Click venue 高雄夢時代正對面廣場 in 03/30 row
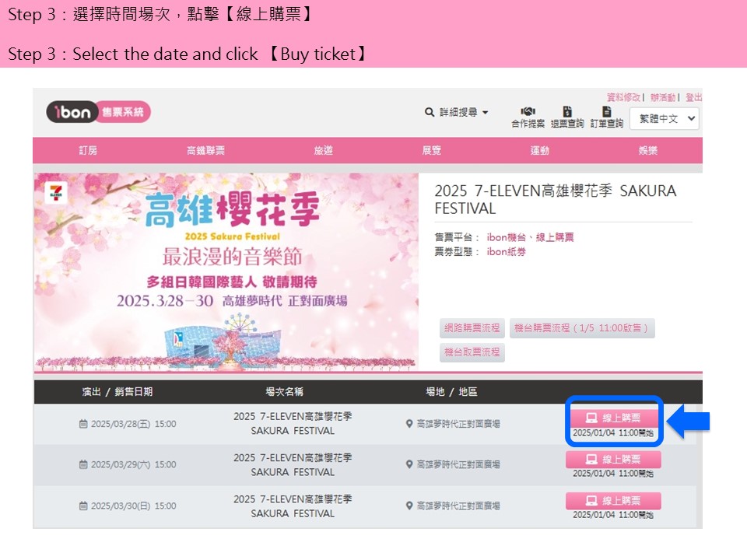This screenshot has height=560, width=747. pos(458,506)
